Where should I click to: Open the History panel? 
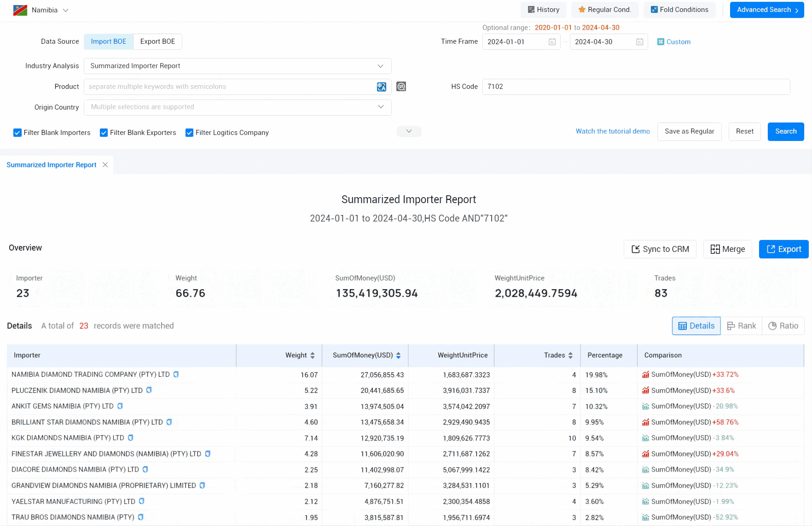[544, 10]
